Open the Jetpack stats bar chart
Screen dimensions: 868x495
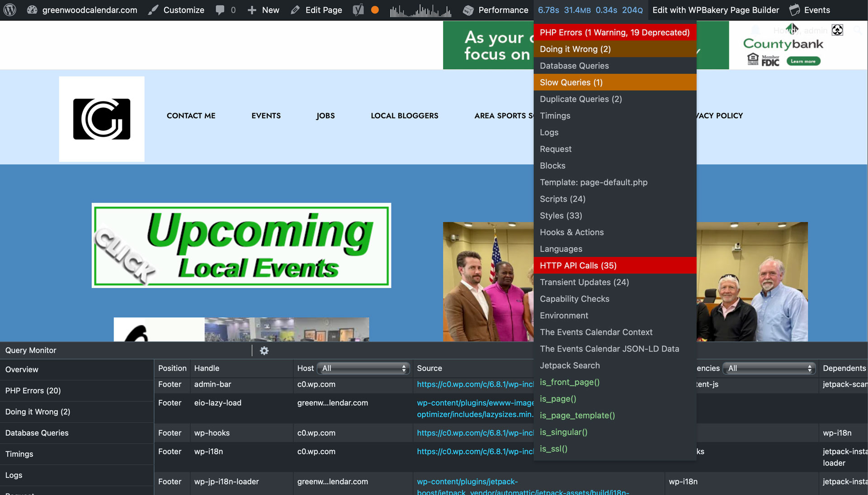click(420, 10)
